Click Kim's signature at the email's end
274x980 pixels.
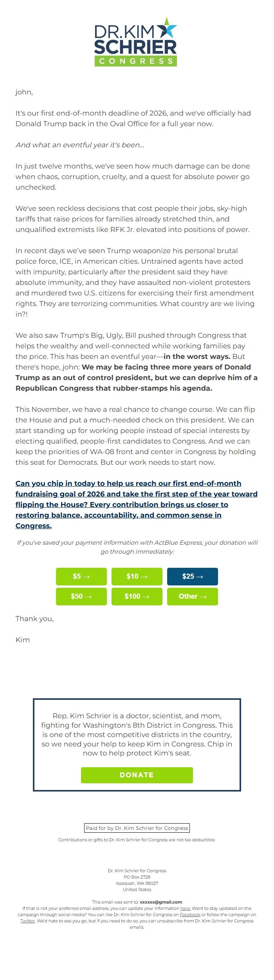pos(22,639)
